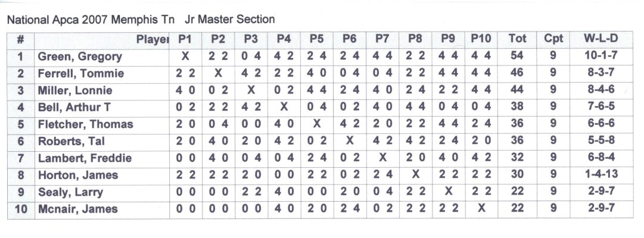Select the Cpt column header
This screenshot has height=238, width=644.
553,39
